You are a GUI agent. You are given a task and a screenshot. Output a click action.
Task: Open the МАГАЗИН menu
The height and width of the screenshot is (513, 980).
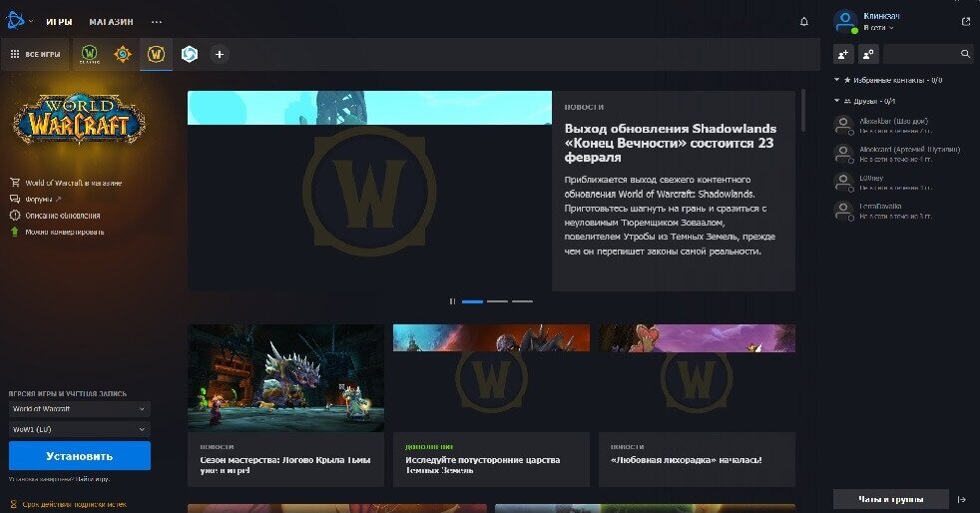[111, 22]
